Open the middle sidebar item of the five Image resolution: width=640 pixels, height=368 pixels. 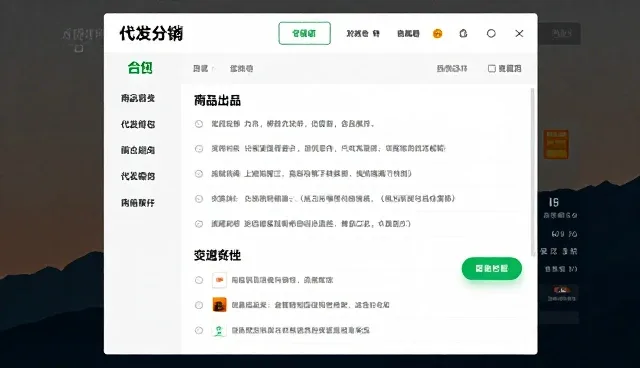click(138, 150)
